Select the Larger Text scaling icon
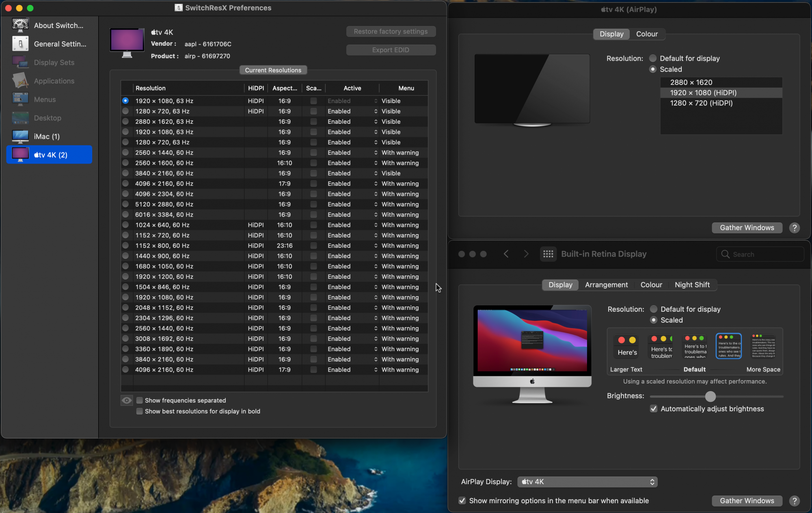 [627, 347]
